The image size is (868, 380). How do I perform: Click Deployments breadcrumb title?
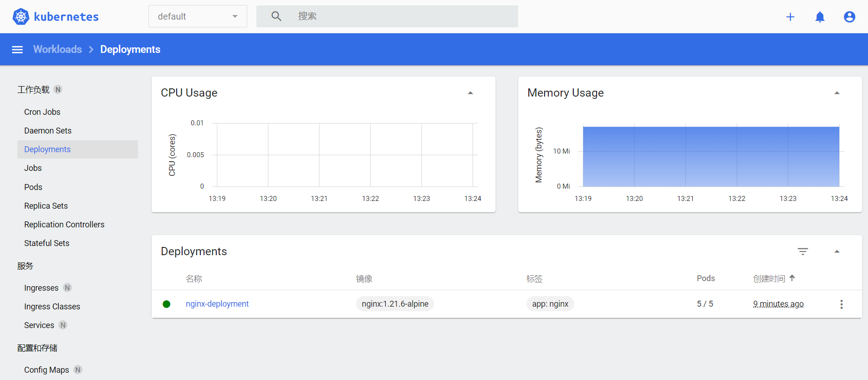click(x=130, y=49)
